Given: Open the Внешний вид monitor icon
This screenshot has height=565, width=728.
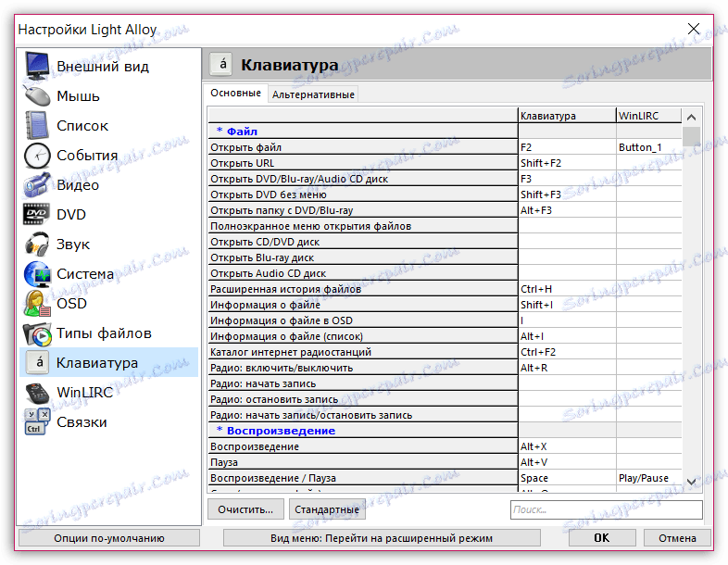Looking at the screenshot, I should [x=38, y=67].
